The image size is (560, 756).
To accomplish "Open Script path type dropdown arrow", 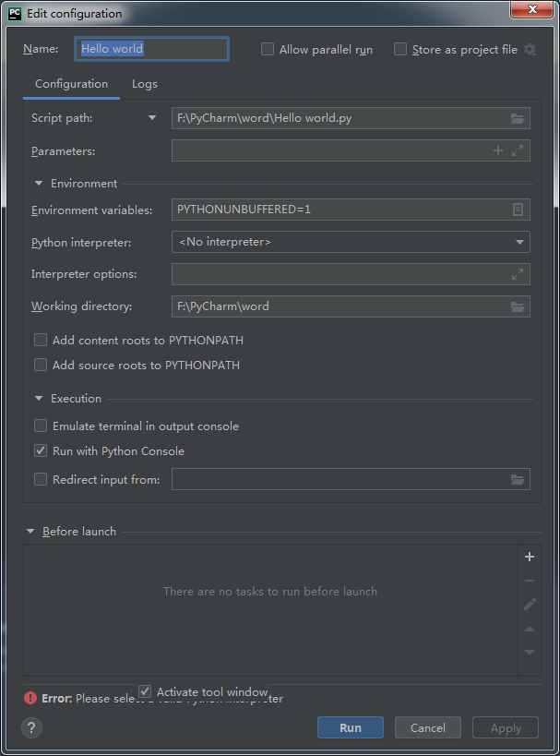I will pos(152,117).
